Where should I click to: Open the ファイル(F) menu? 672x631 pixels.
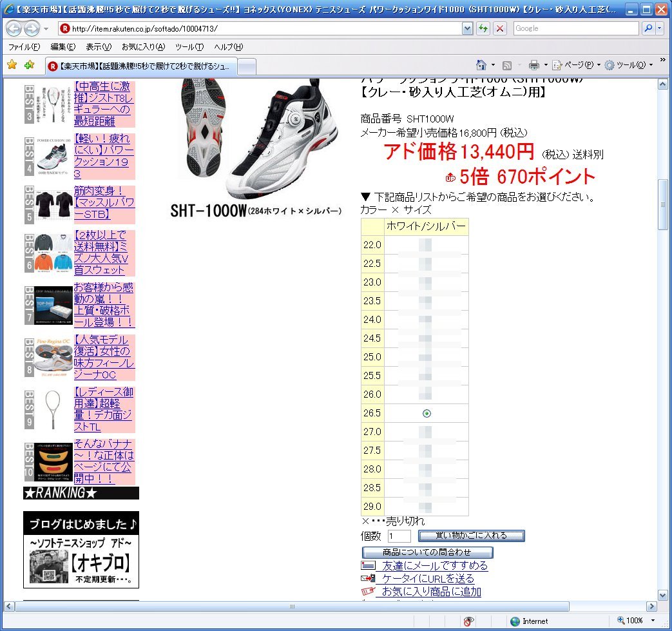coord(24,46)
